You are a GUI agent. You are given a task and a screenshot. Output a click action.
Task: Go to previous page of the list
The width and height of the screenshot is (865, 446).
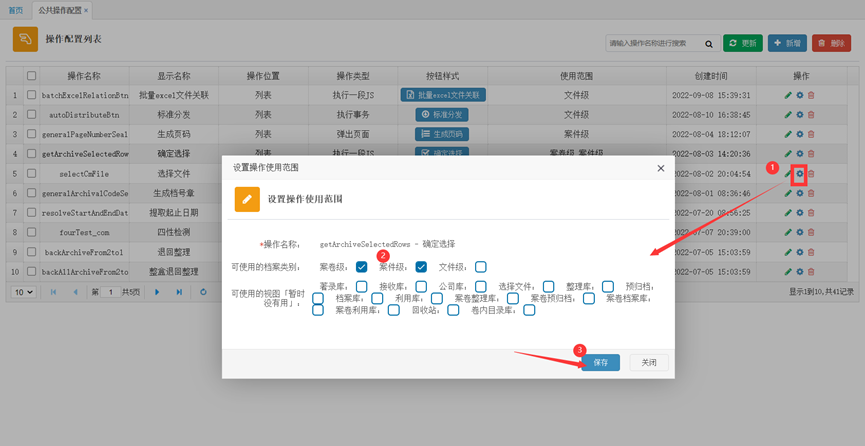click(75, 292)
